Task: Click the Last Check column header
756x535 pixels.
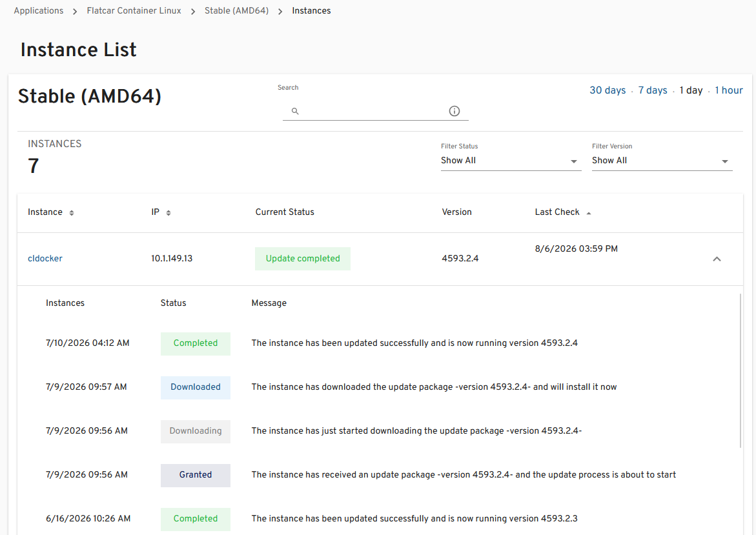Action: [557, 212]
